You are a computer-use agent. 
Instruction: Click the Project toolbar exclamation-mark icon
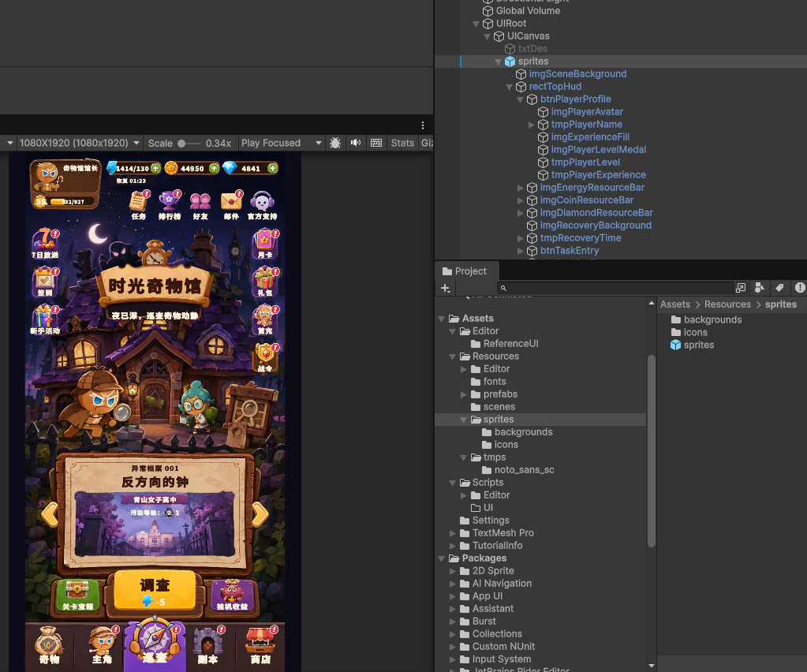point(800,288)
